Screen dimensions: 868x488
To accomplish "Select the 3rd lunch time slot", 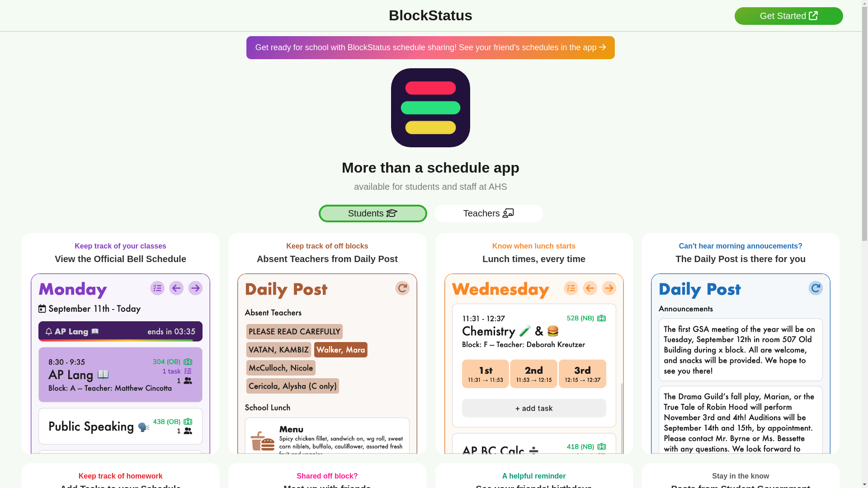I will (582, 374).
